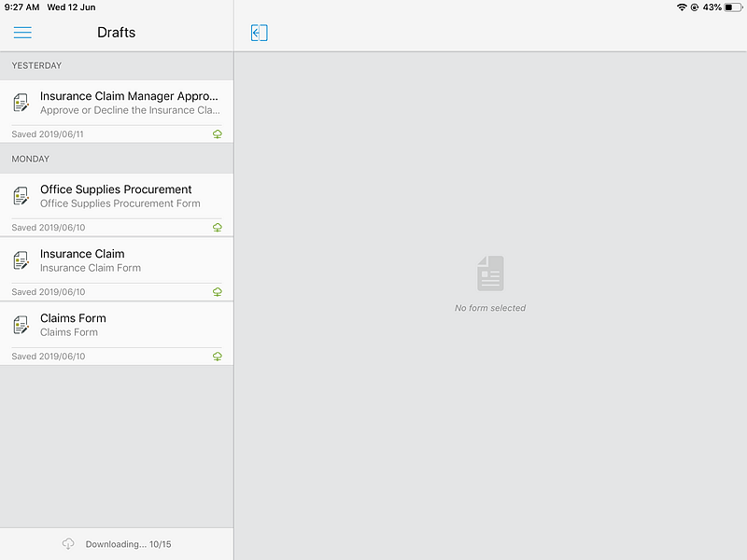The height and width of the screenshot is (560, 747).
Task: Open the Office Supplies Procurement draft
Action: 117,204
